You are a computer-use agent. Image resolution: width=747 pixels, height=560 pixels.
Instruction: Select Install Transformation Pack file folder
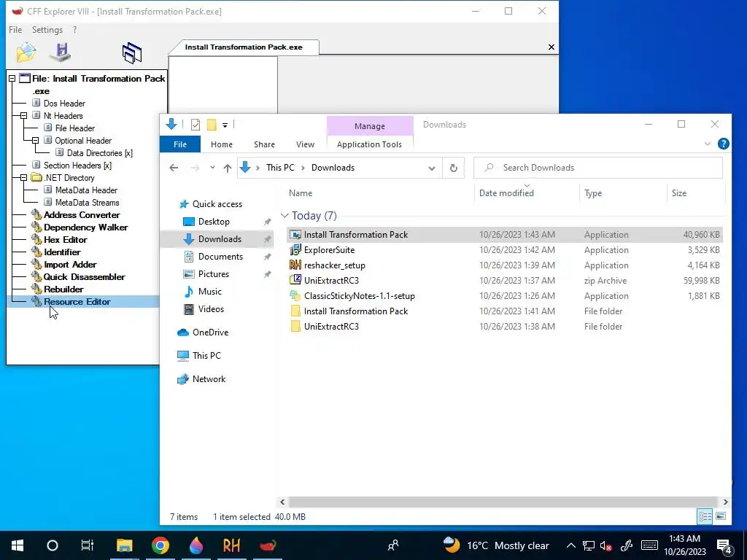(505, 311)
